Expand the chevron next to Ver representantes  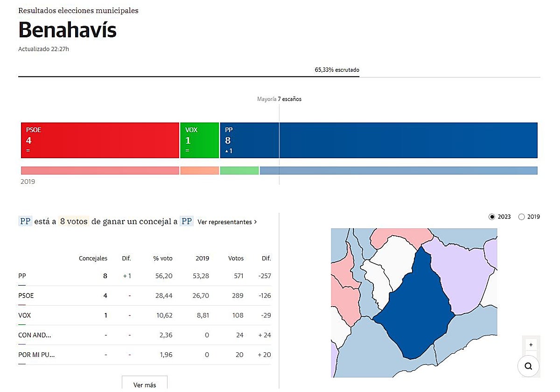(255, 222)
